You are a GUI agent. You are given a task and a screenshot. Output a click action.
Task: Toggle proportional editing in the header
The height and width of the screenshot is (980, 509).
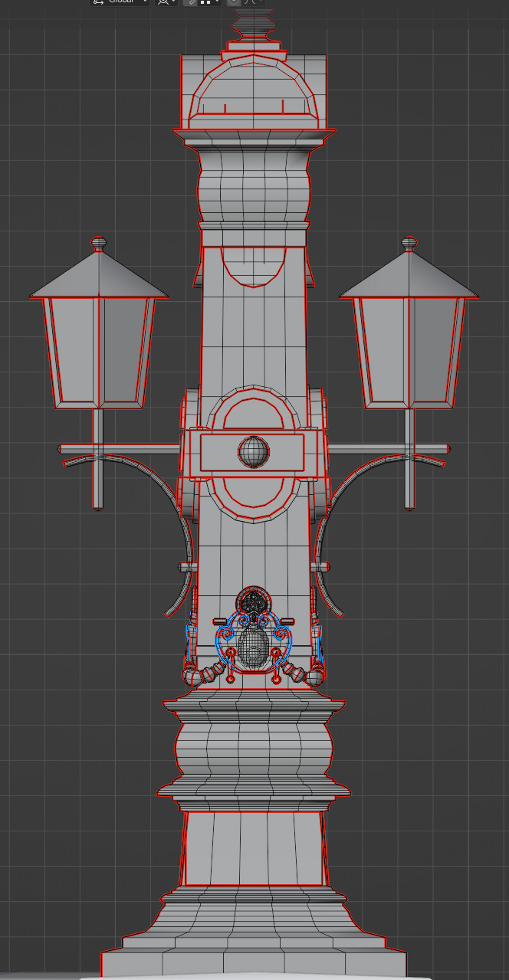[x=234, y=2]
